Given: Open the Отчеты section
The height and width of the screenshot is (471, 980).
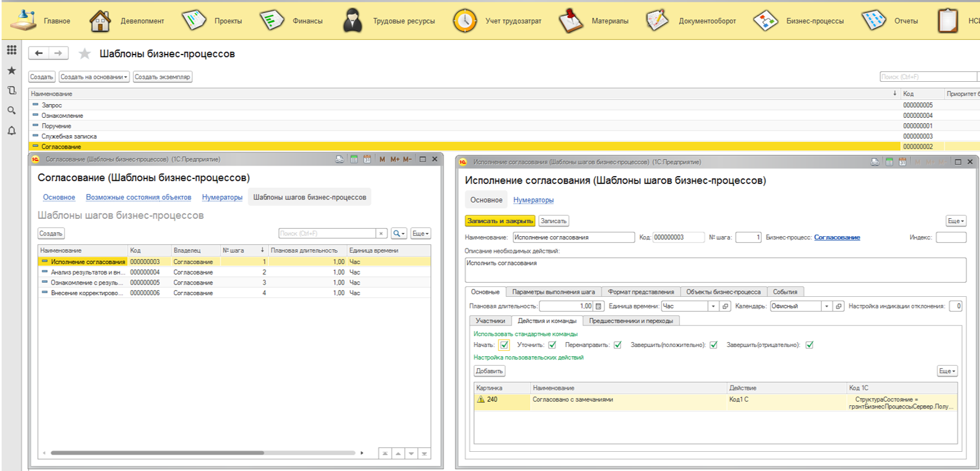Looking at the screenshot, I should click(x=890, y=21).
